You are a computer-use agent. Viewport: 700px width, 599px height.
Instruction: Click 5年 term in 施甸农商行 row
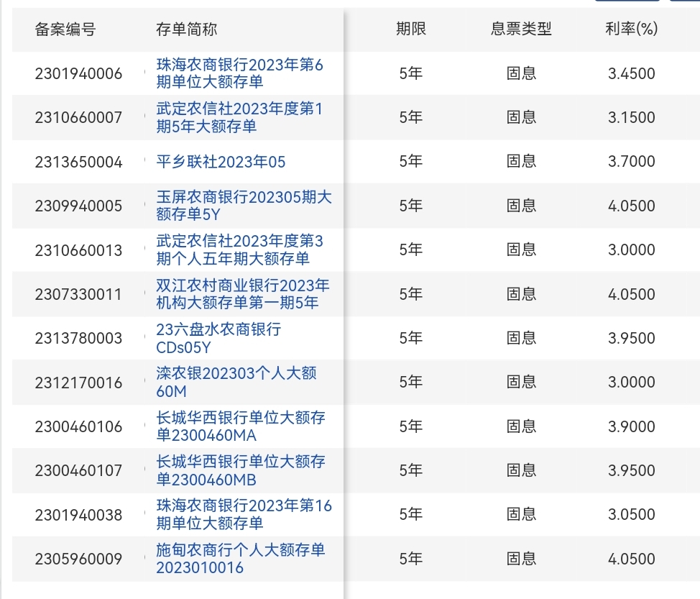tap(410, 558)
